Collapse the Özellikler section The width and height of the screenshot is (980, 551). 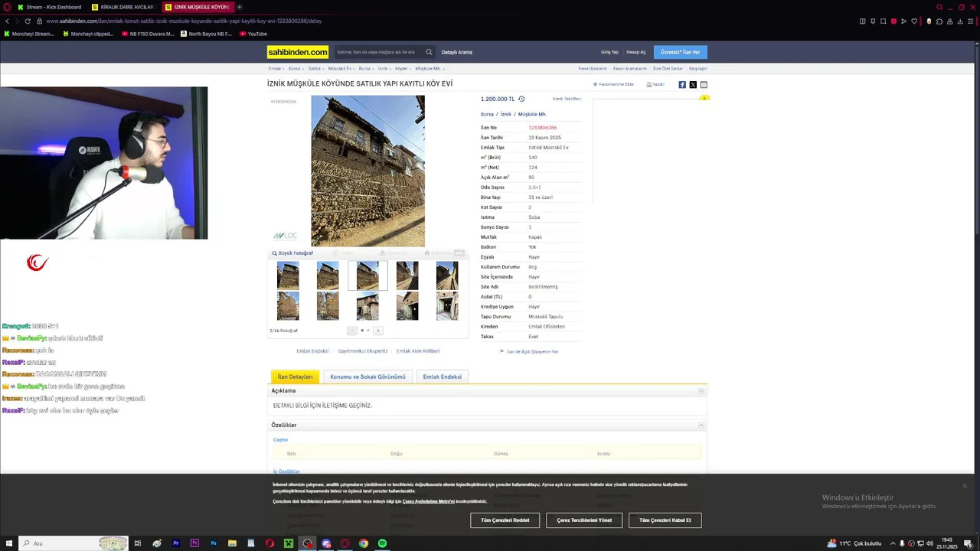point(701,425)
